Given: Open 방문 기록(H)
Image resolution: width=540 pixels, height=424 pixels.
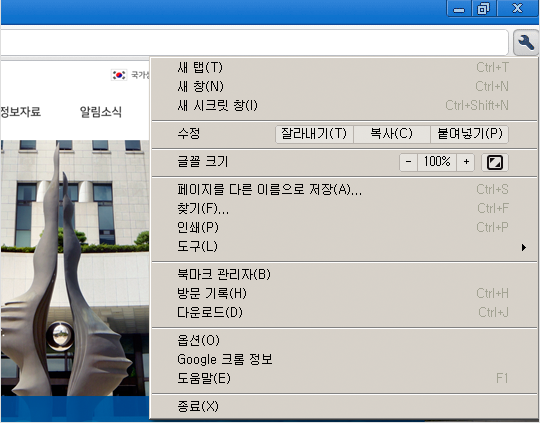Looking at the screenshot, I should pos(344,293).
